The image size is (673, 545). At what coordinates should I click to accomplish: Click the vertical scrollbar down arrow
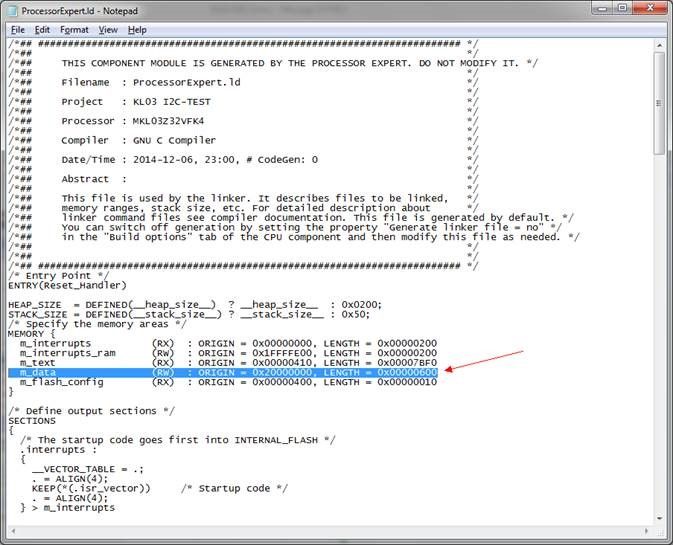(660, 518)
